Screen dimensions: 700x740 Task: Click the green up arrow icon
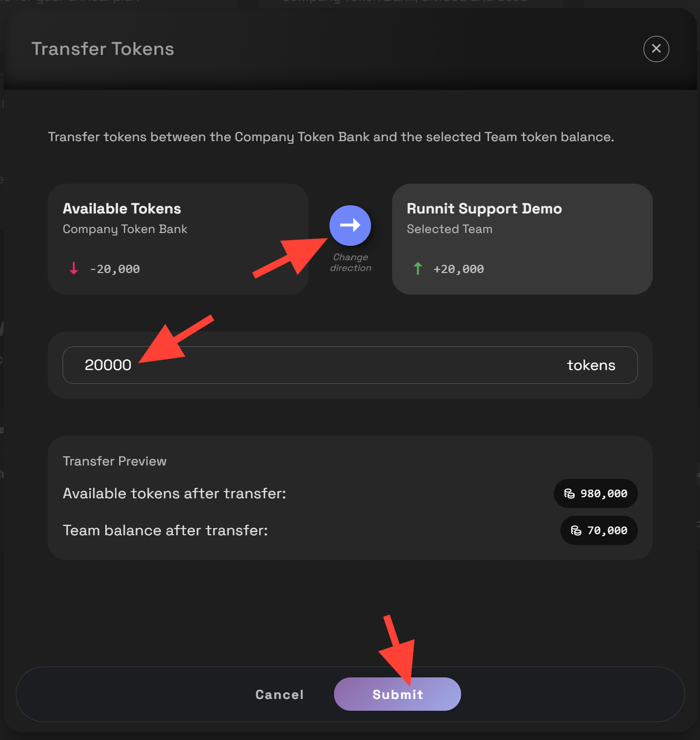(418, 268)
